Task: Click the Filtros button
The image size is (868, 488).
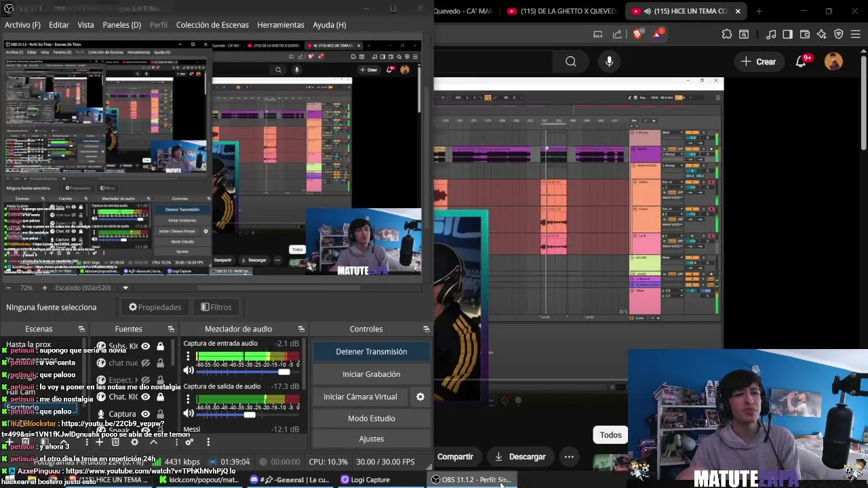Action: click(x=216, y=307)
